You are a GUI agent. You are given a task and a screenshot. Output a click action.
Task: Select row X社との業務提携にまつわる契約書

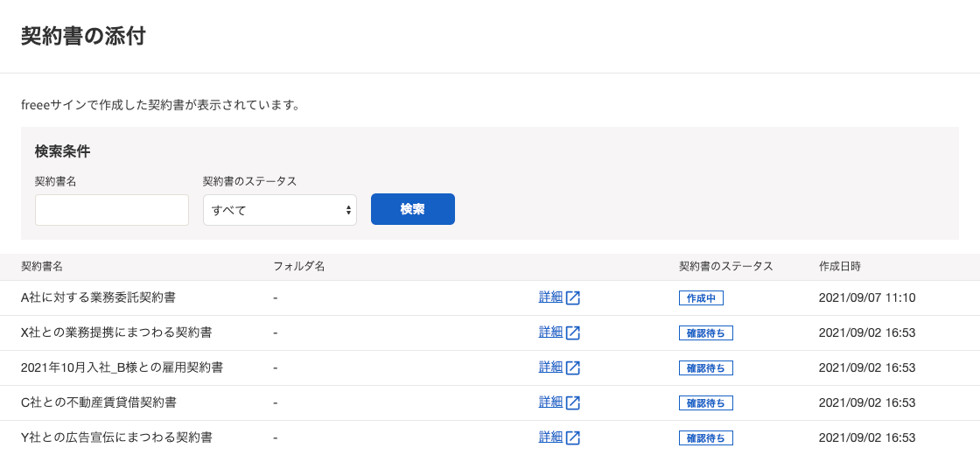click(490, 333)
